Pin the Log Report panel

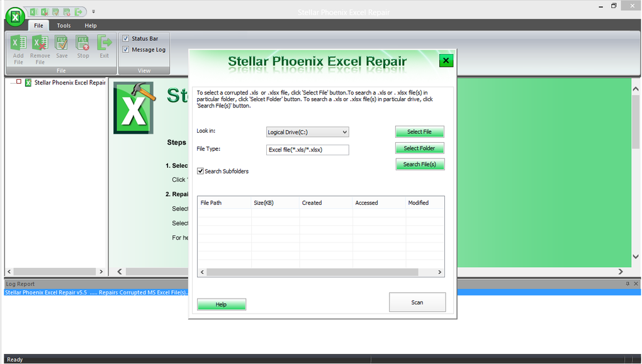pyautogui.click(x=628, y=284)
